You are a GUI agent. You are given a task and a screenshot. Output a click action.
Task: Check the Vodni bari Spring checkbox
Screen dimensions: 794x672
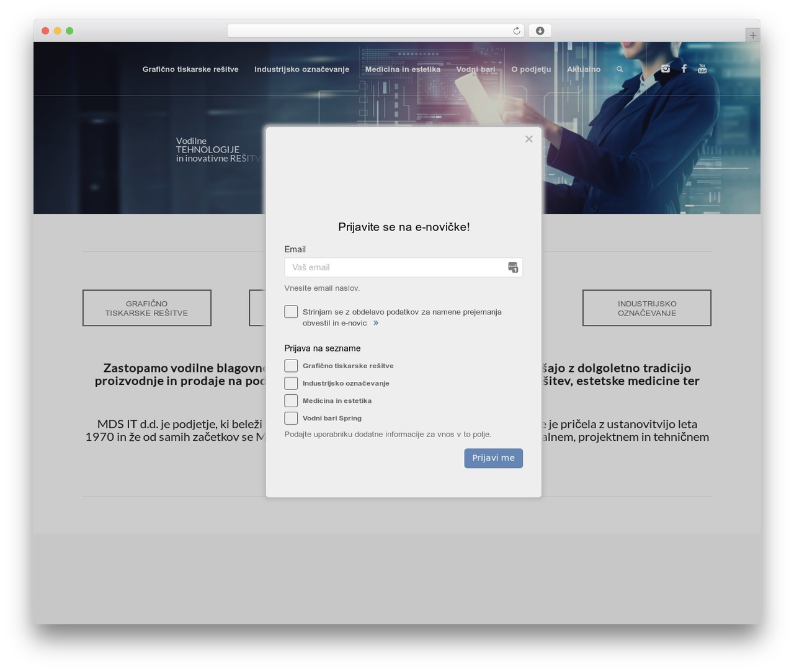291,418
